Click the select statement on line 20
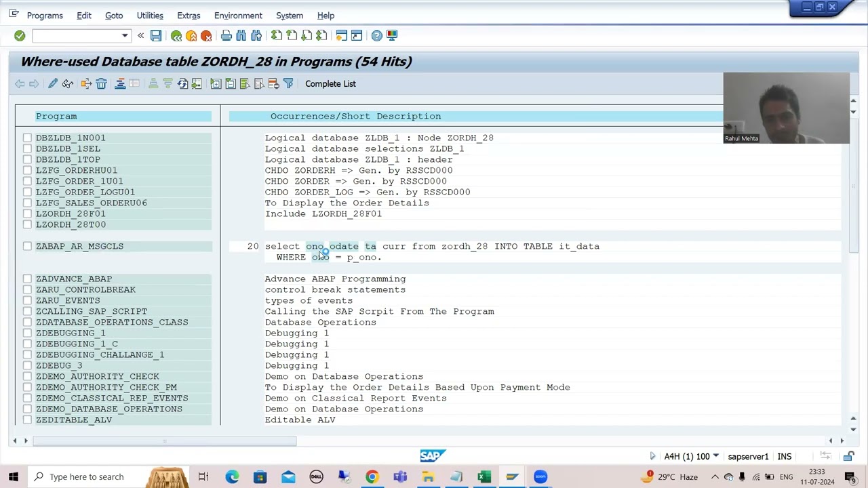 point(432,246)
